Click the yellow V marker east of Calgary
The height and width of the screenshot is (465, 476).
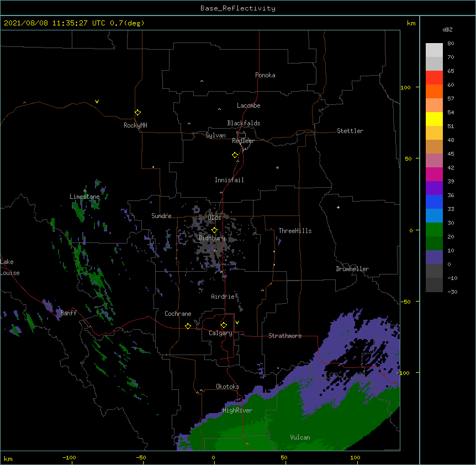click(x=237, y=323)
